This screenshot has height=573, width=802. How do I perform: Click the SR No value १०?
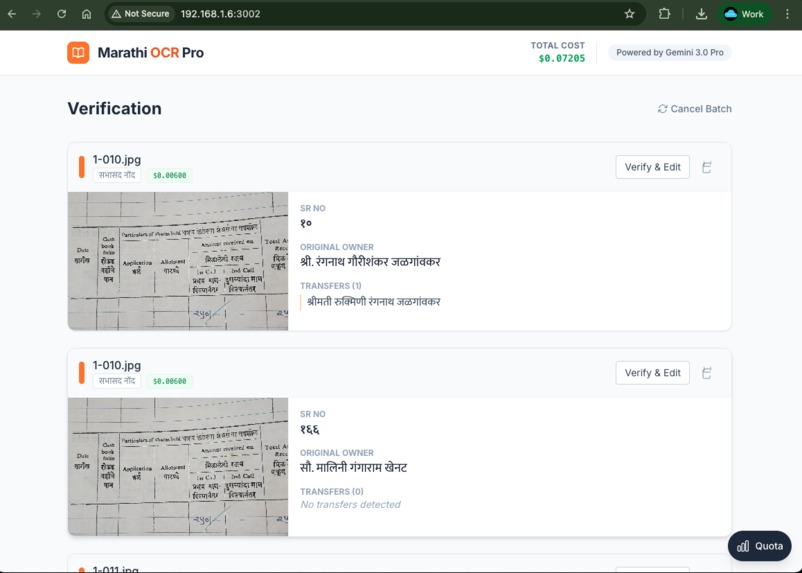pyautogui.click(x=306, y=223)
